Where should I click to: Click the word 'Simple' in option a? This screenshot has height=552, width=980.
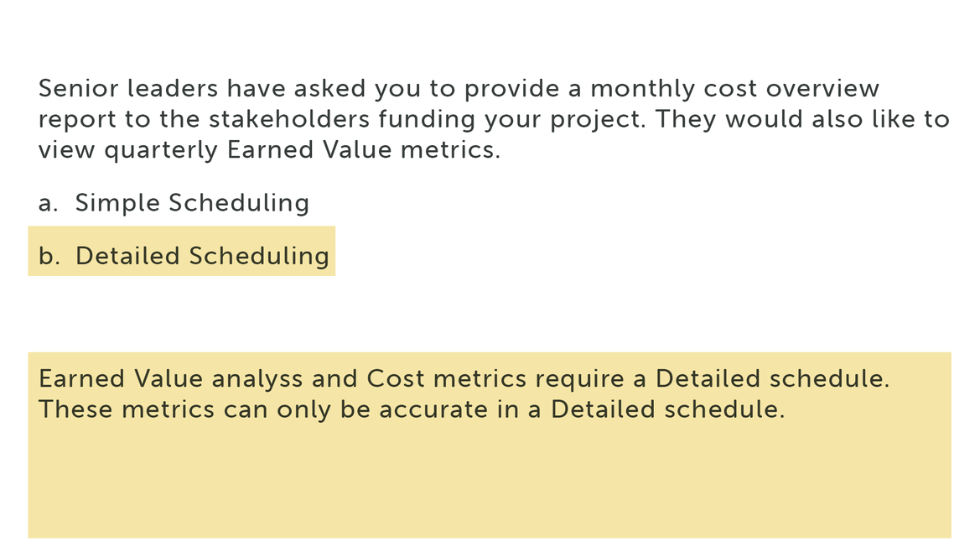click(x=117, y=203)
